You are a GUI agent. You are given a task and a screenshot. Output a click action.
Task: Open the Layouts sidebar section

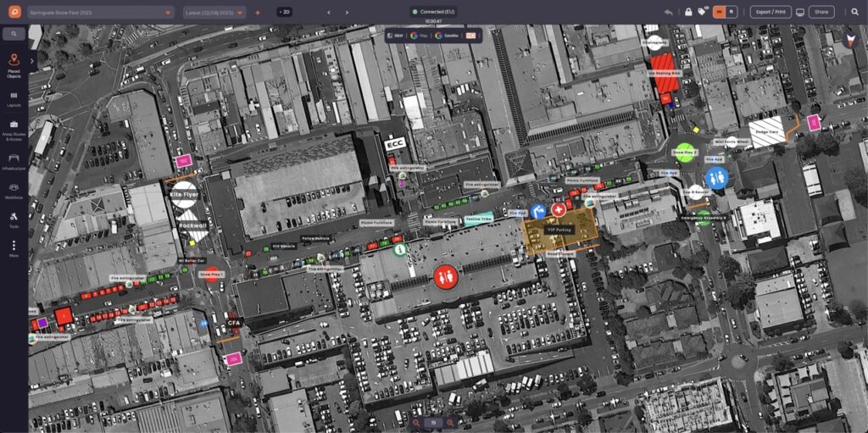tap(14, 99)
